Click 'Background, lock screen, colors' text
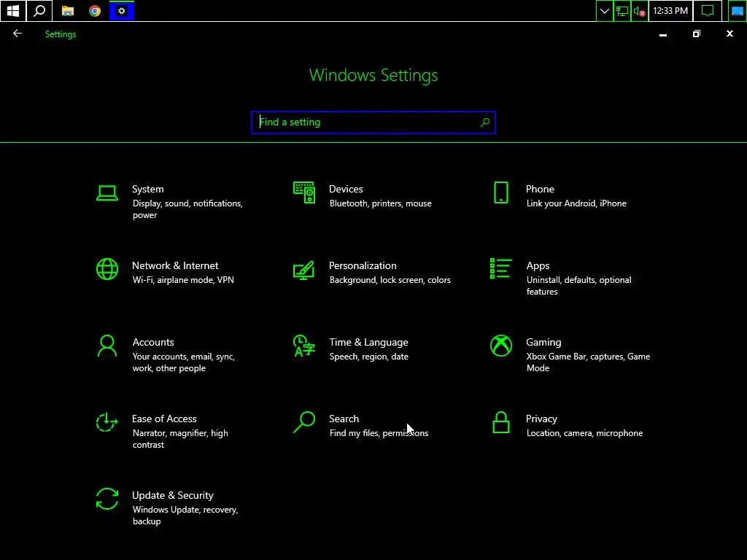Image resolution: width=747 pixels, height=560 pixels. point(390,280)
